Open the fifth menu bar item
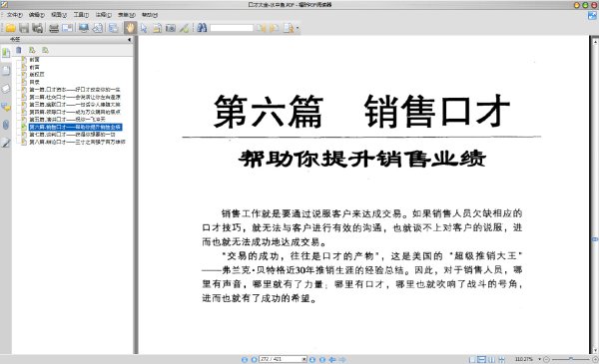 click(104, 15)
